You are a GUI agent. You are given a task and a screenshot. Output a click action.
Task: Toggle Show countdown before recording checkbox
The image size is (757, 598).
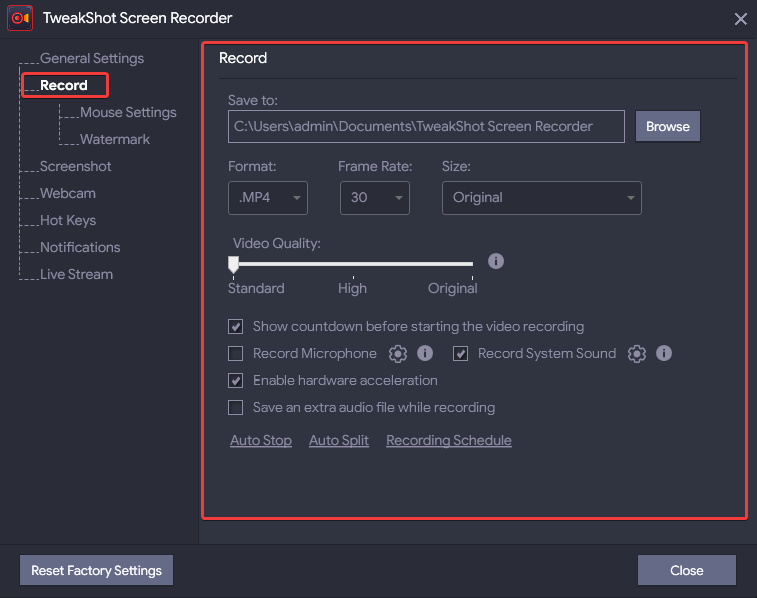236,327
